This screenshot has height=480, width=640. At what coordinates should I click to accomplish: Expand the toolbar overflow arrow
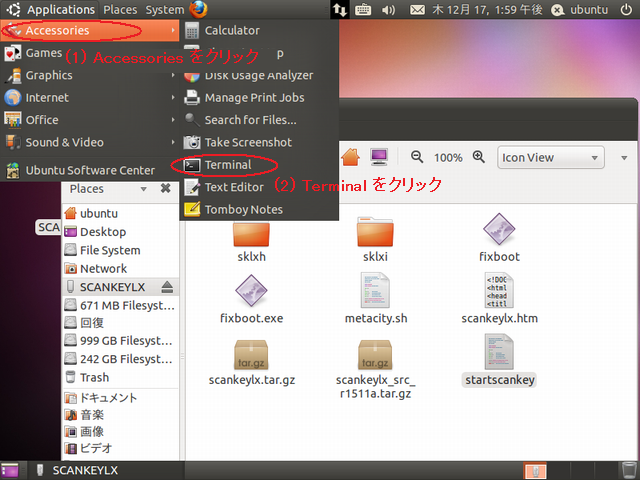[x=624, y=158]
